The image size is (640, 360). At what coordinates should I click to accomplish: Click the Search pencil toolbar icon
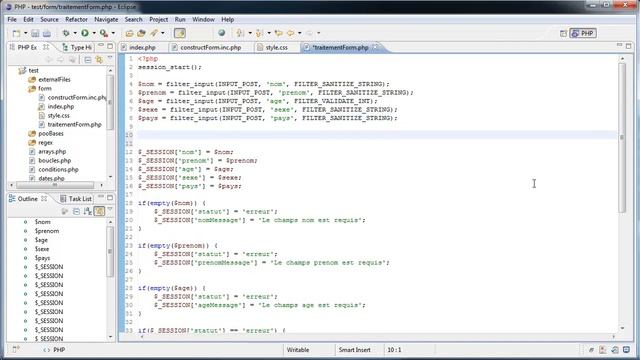pos(154,33)
